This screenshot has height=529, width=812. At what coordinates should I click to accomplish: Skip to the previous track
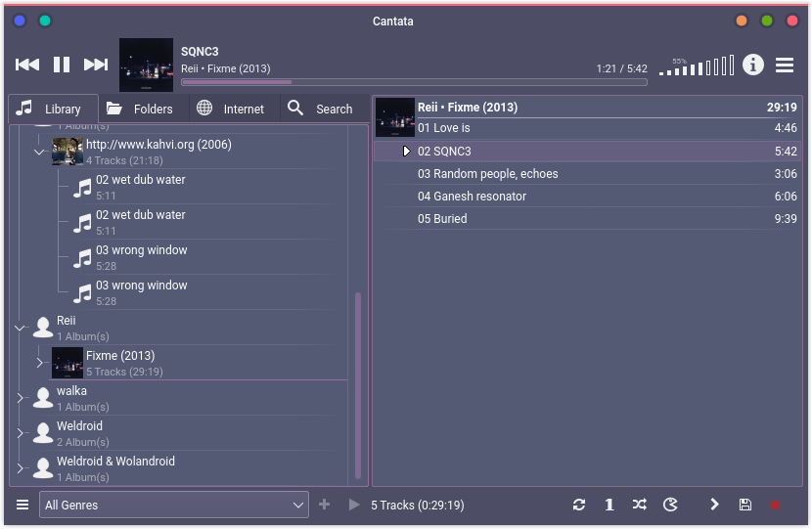(x=27, y=65)
